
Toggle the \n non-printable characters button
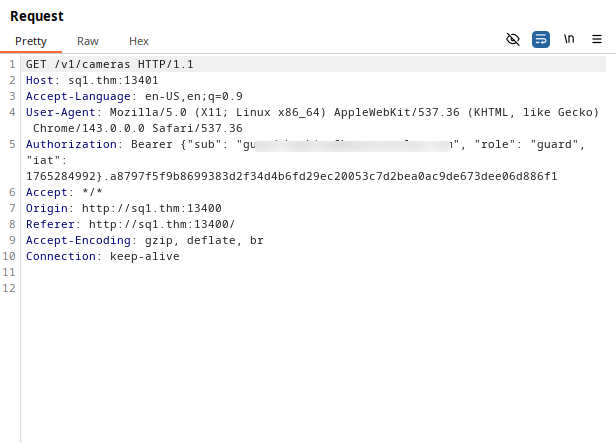(x=569, y=39)
